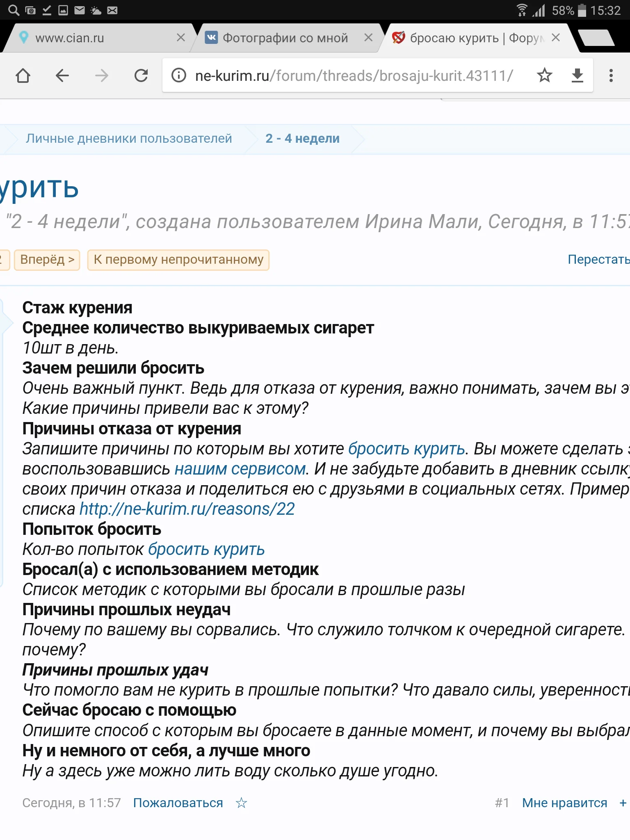Open the 2 - 4 недели breadcrumb

click(302, 139)
